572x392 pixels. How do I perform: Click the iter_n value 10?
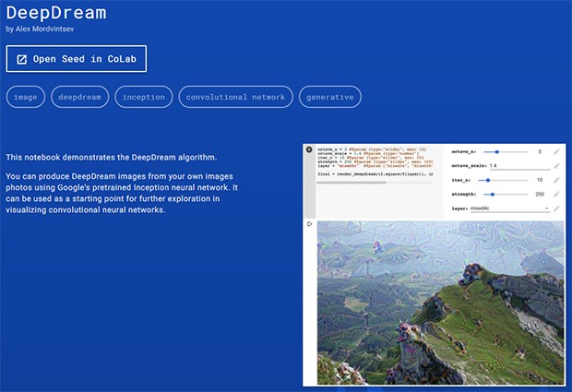click(x=540, y=180)
